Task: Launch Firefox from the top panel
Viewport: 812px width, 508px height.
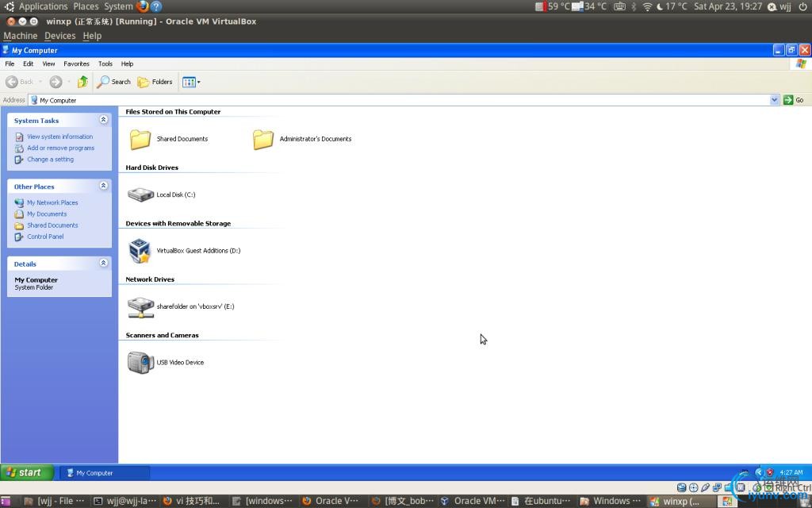Action: tap(143, 6)
